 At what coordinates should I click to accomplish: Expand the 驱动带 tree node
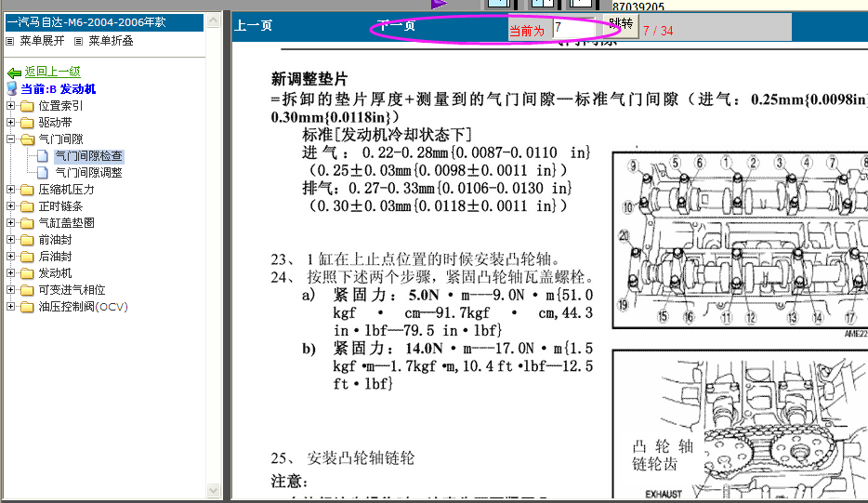coord(10,122)
